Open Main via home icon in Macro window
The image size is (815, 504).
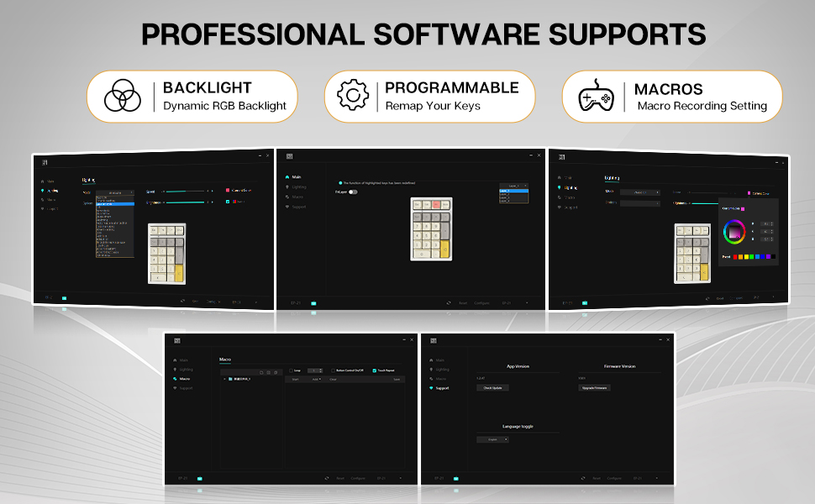pyautogui.click(x=175, y=360)
